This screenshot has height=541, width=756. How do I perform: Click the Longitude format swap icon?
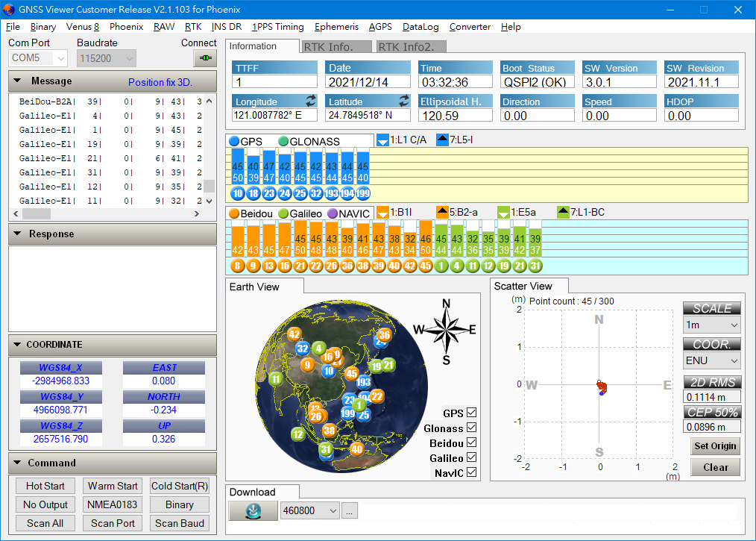[x=311, y=101]
